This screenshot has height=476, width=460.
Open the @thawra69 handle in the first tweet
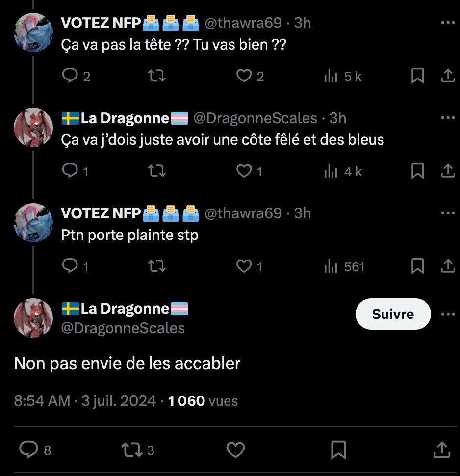pos(243,23)
